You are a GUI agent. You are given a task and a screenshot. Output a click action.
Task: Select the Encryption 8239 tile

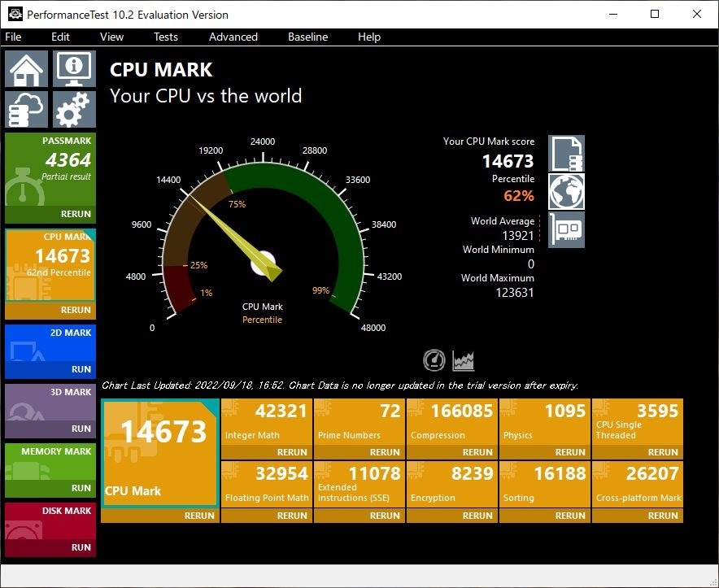pos(452,485)
